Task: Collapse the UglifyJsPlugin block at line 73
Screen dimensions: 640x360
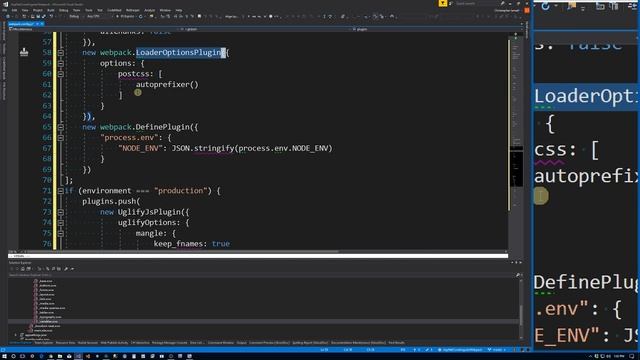Action: tap(60, 212)
